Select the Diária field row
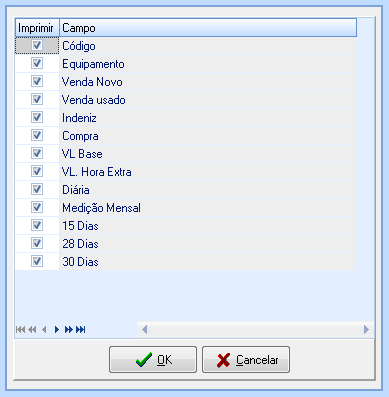This screenshot has width=389, height=397. (x=186, y=190)
